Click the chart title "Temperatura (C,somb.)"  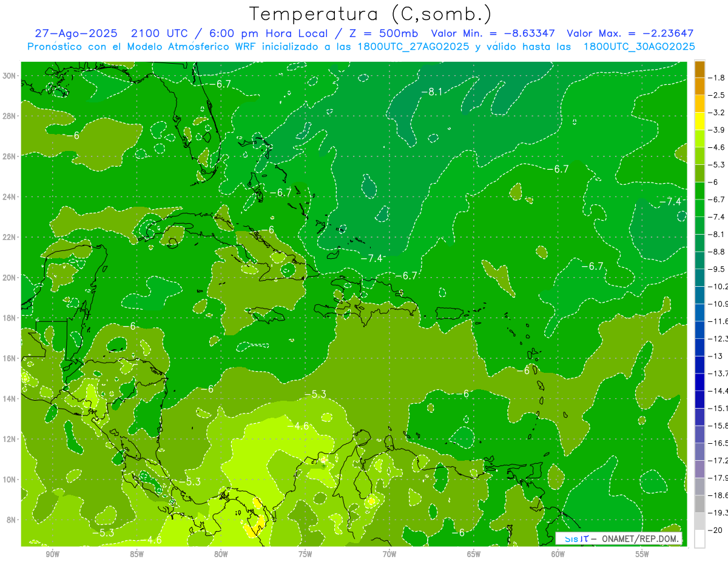[x=370, y=13]
